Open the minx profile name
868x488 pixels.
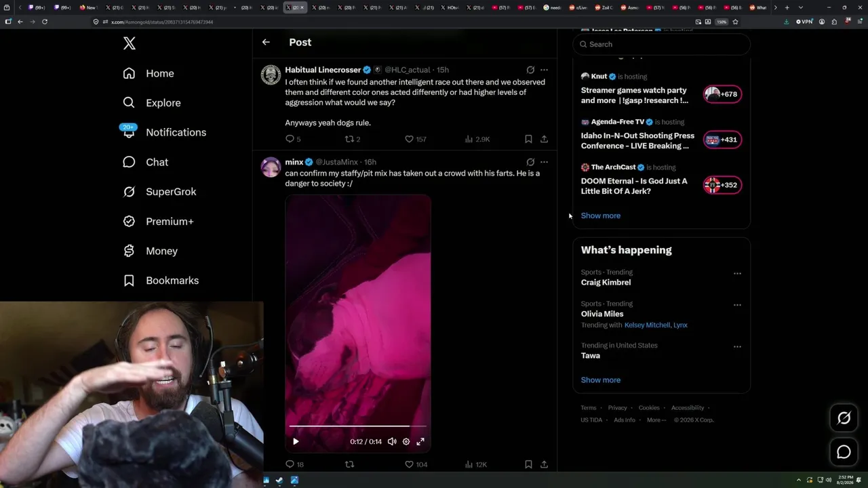[294, 162]
